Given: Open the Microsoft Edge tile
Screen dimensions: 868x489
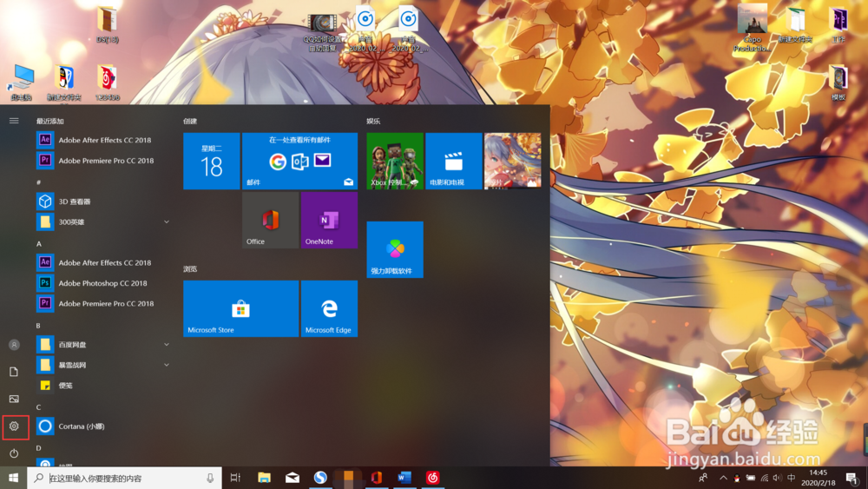Looking at the screenshot, I should 329,308.
